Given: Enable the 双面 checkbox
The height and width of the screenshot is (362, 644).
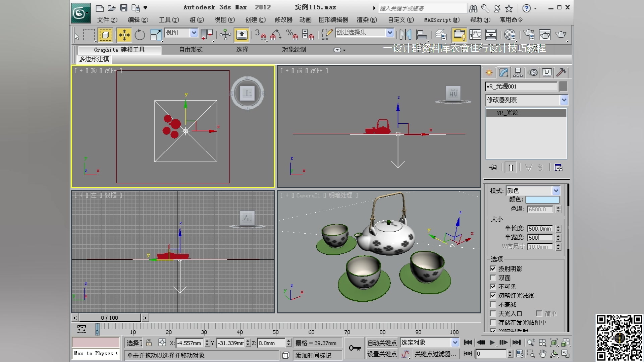Looking at the screenshot, I should point(493,278).
